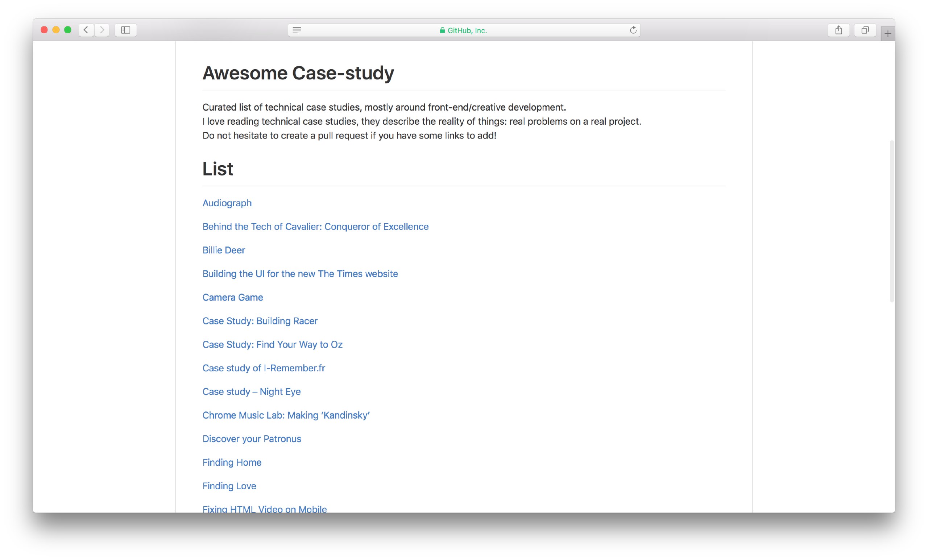Open Case Study: Building Racer link
The image size is (928, 560).
[260, 321]
